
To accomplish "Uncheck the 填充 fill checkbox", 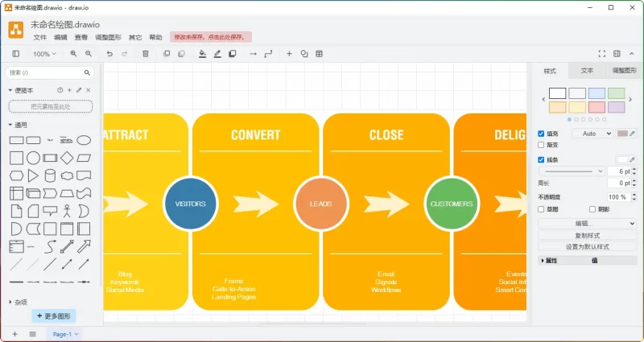I will [x=541, y=134].
